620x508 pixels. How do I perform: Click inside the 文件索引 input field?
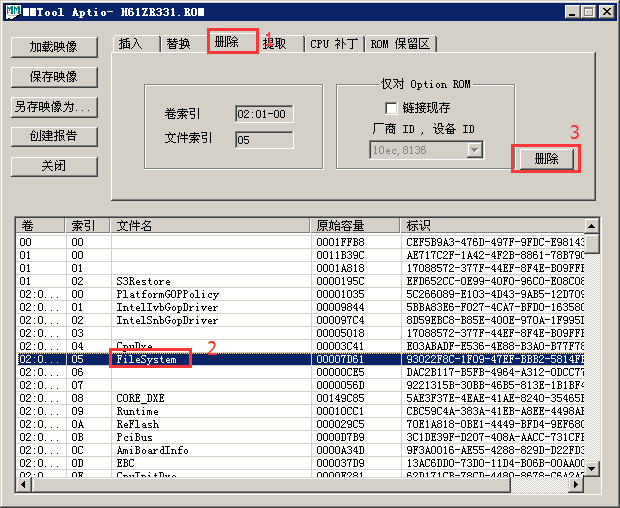pyautogui.click(x=264, y=139)
